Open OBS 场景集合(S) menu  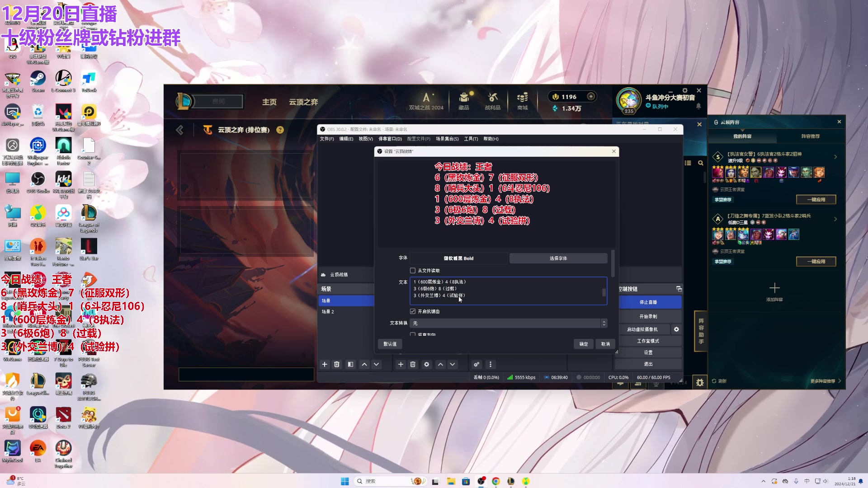(x=447, y=139)
